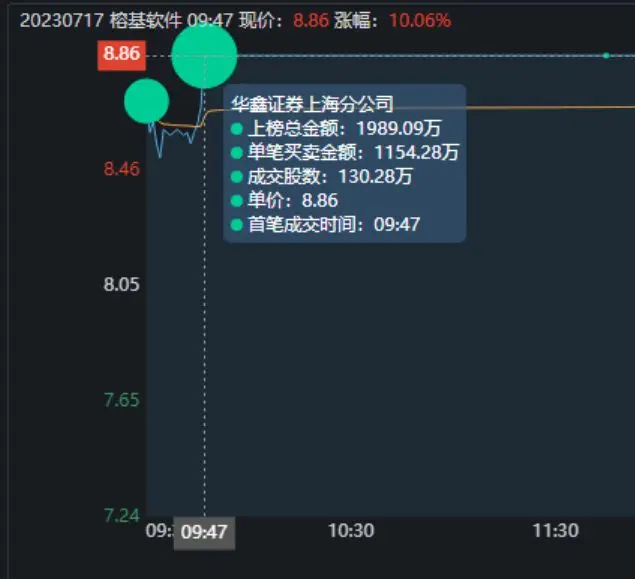Click the 8.46 price axis label
635x579 pixels.
point(121,169)
